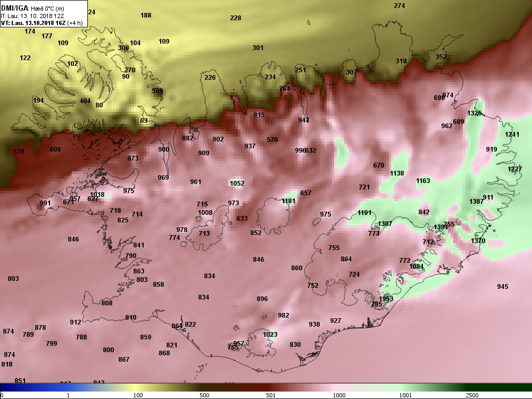Click the value 1325 in the northeast

pyautogui.click(x=475, y=113)
